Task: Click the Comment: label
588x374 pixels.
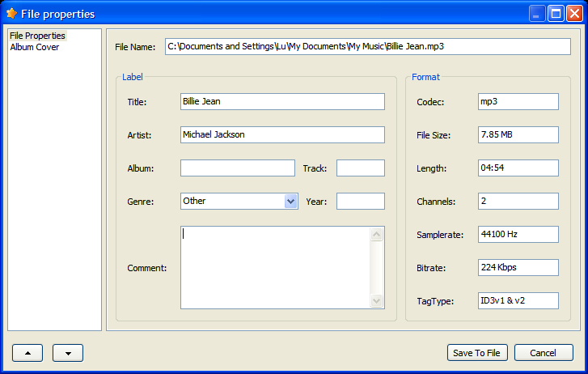Action: tap(147, 268)
